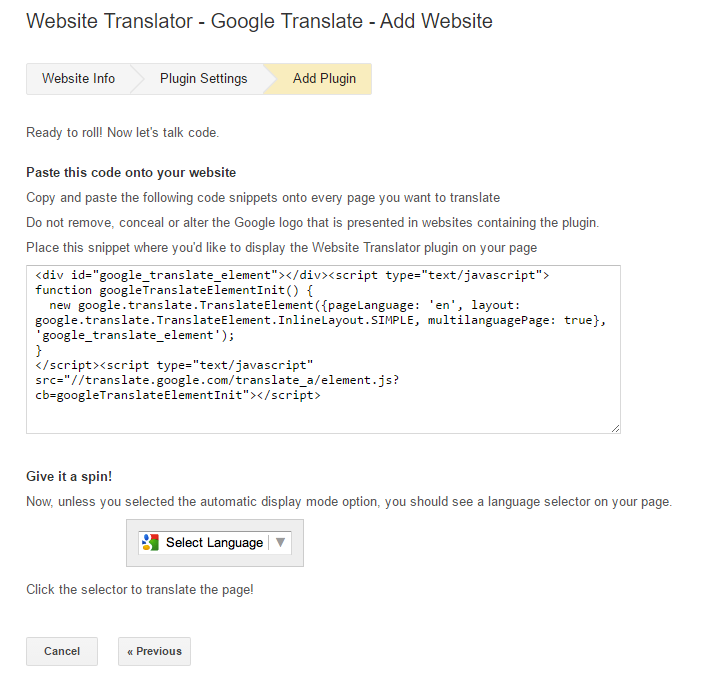
Task: Click the 'Give it a spin!' heading
Action: point(69,476)
